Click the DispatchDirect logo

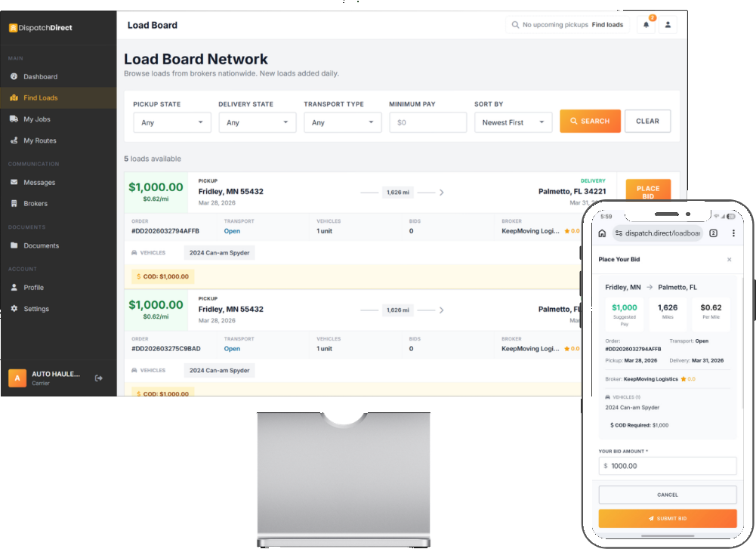pyautogui.click(x=41, y=28)
